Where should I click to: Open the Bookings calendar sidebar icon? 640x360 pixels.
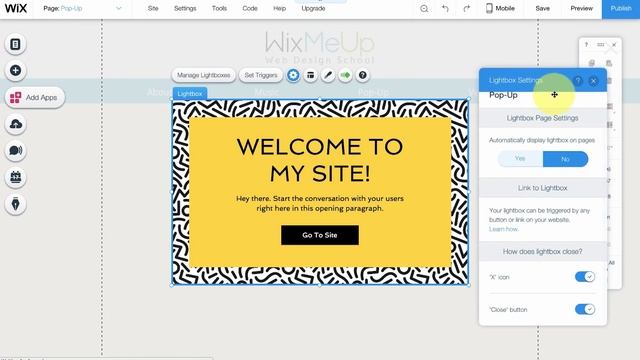pyautogui.click(x=16, y=178)
